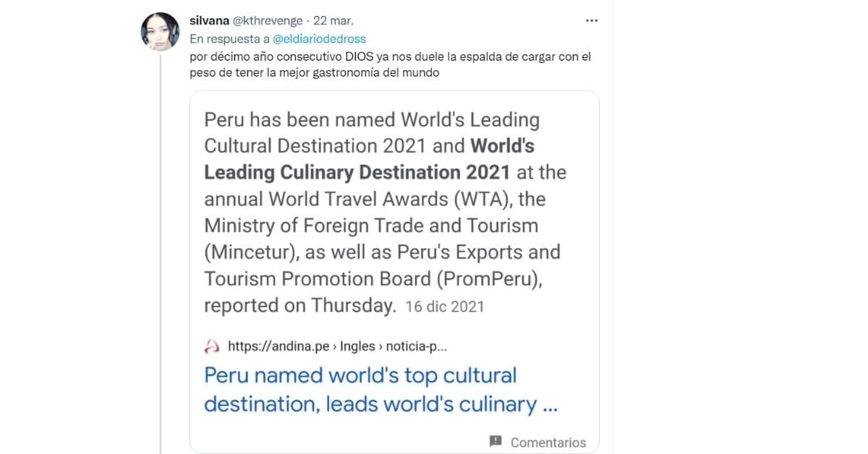Image resolution: width=868 pixels, height=454 pixels.
Task: Click the vertical thread line below the avatar
Action: point(161,253)
